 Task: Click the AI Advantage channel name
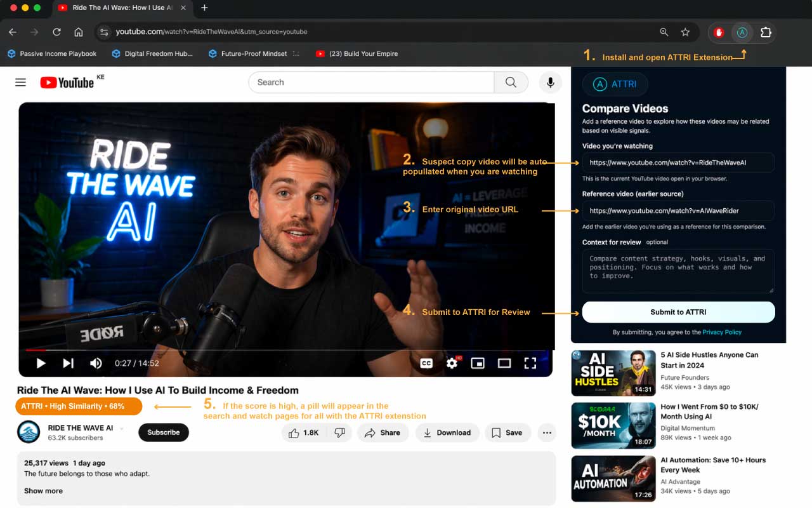point(682,482)
